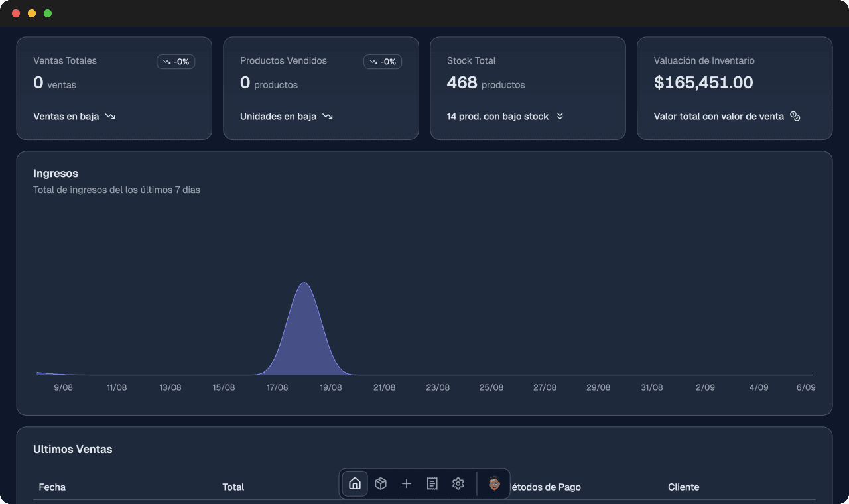Click the 468 productos stock value
The height and width of the screenshot is (504, 849).
click(486, 83)
